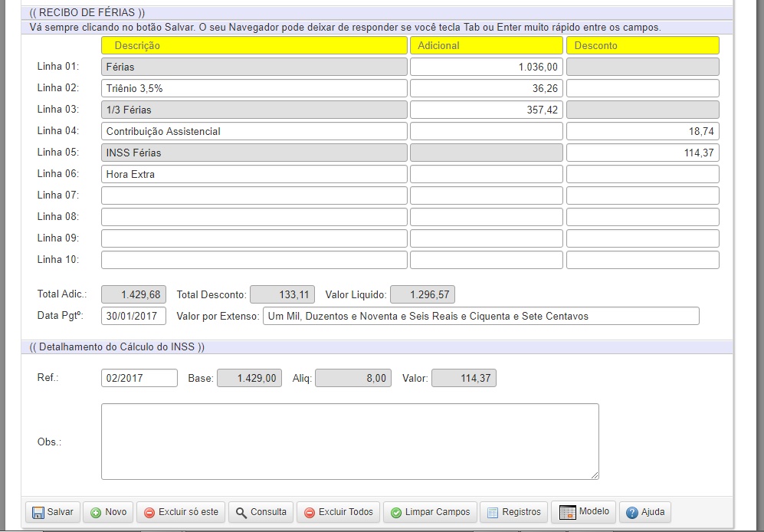
Task: Click the Salvar floppy disk button
Action: 53,512
